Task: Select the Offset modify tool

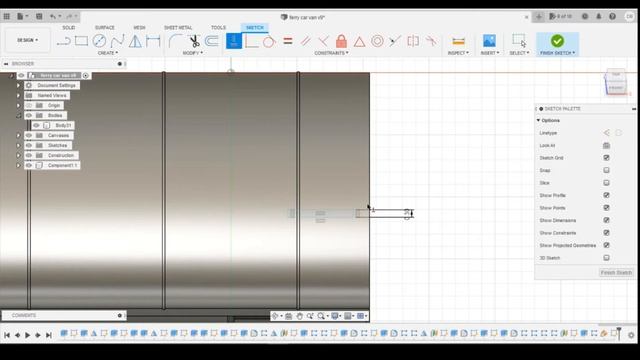Action: 211,41
